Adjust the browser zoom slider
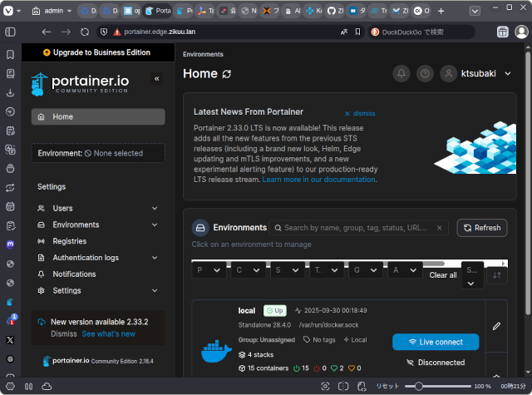Image resolution: width=532 pixels, height=395 pixels. tap(420, 387)
